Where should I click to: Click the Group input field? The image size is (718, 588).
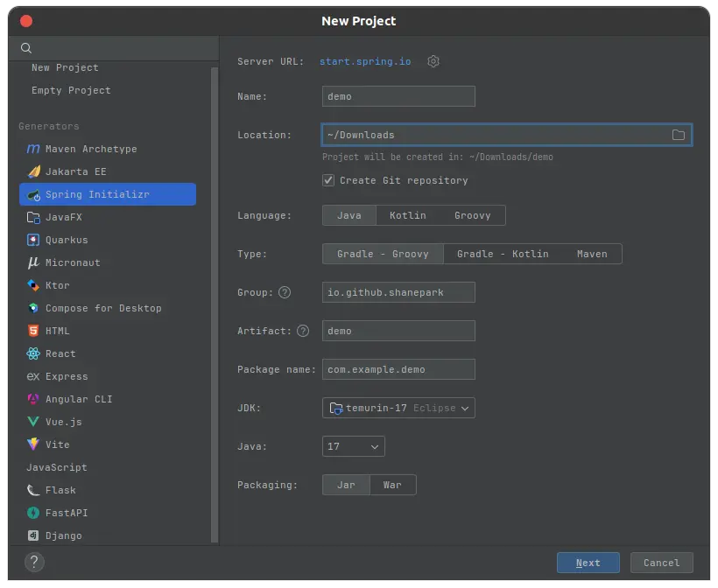[398, 292]
